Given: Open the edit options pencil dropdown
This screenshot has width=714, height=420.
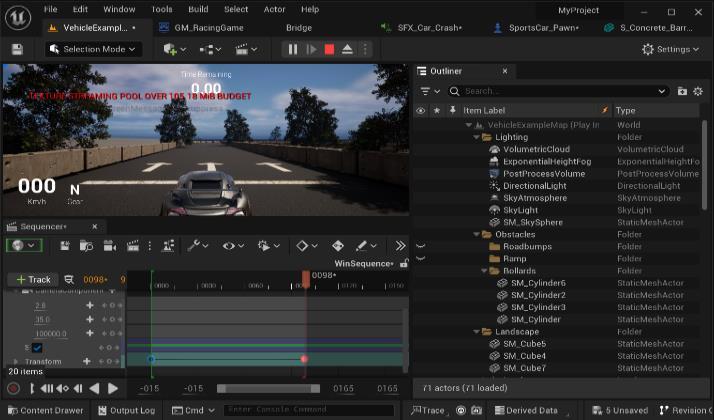Looking at the screenshot, I should (x=366, y=246).
